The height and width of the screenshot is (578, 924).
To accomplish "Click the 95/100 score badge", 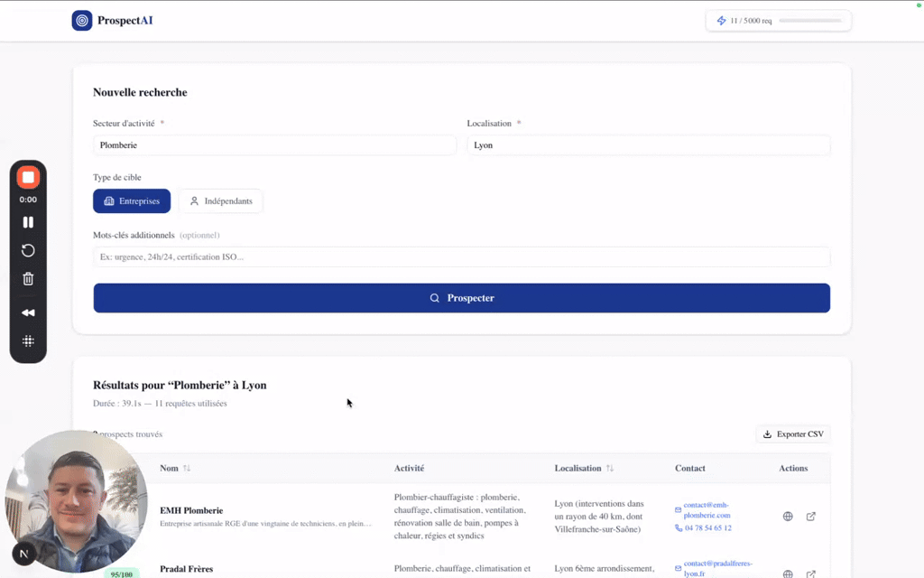I will pos(122,573).
